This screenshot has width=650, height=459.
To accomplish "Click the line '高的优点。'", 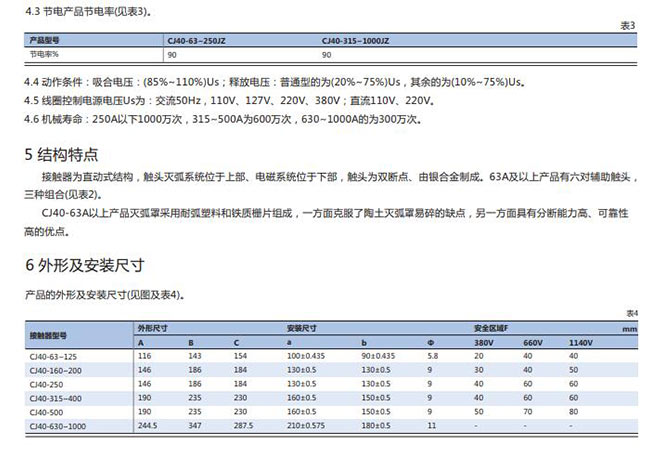I will (x=46, y=231).
